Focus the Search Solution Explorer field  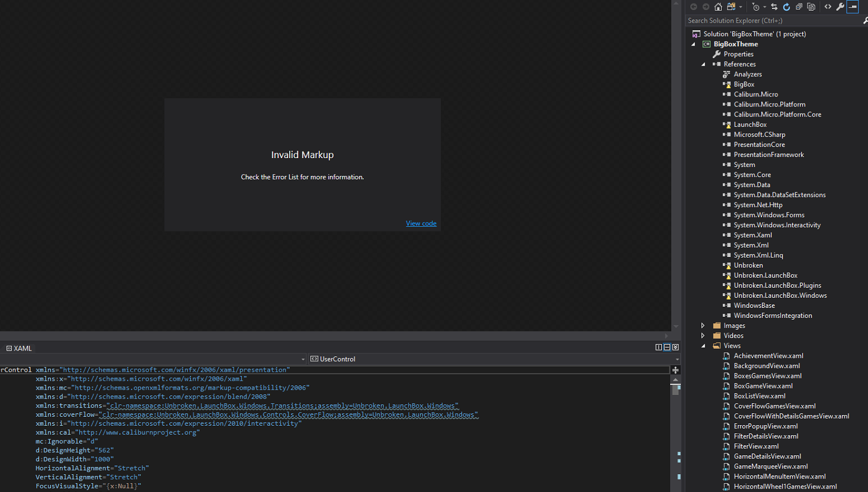coord(773,20)
